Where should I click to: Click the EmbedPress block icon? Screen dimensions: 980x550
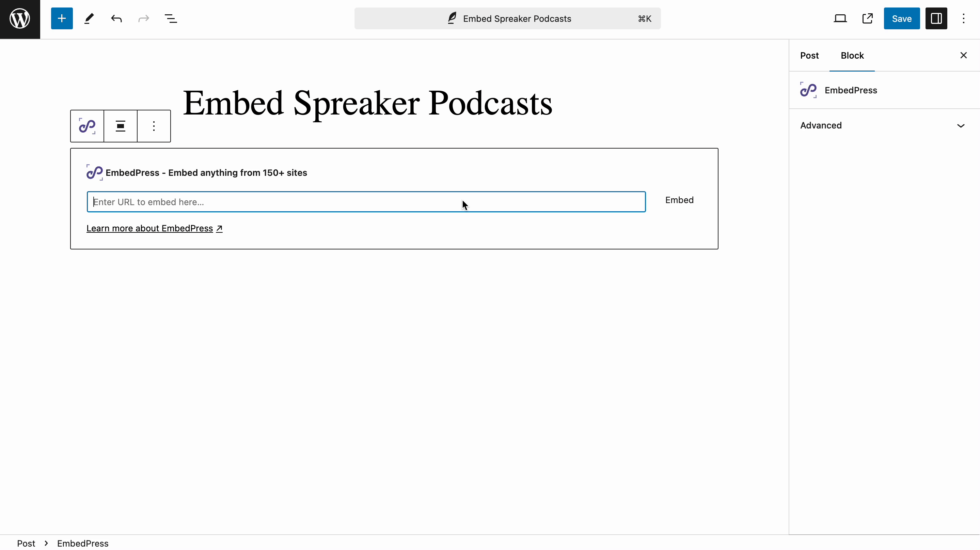click(x=87, y=126)
